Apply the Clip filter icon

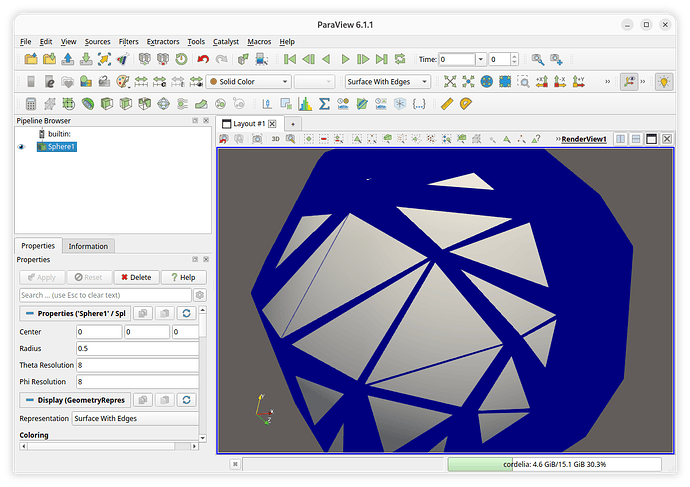106,104
